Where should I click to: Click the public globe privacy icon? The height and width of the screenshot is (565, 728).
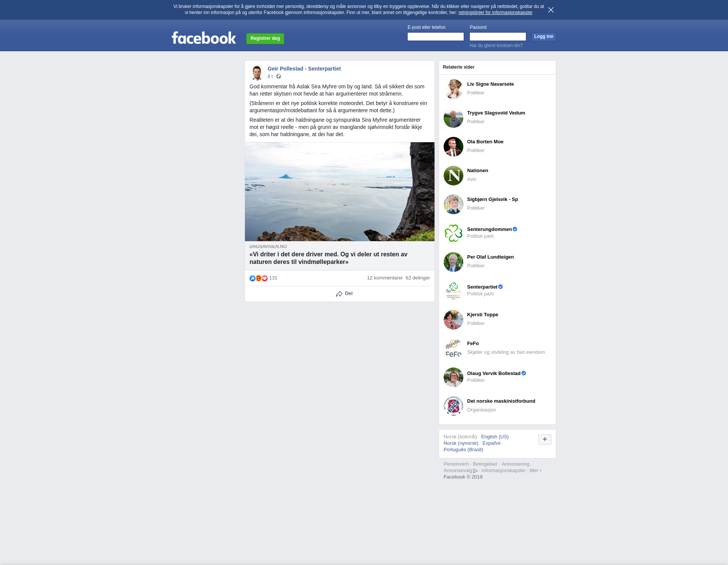[x=279, y=77]
